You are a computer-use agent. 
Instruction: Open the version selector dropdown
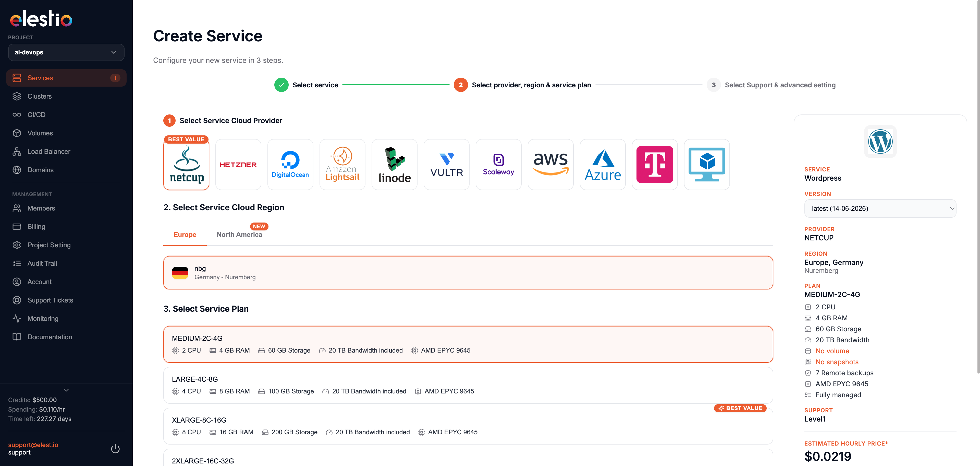pyautogui.click(x=880, y=208)
